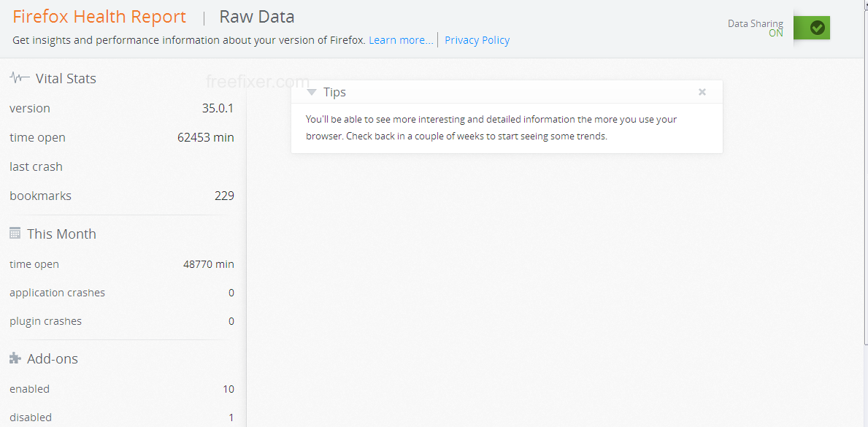Toggle the Data Sharing switch off
This screenshot has width=868, height=427.
coord(812,28)
